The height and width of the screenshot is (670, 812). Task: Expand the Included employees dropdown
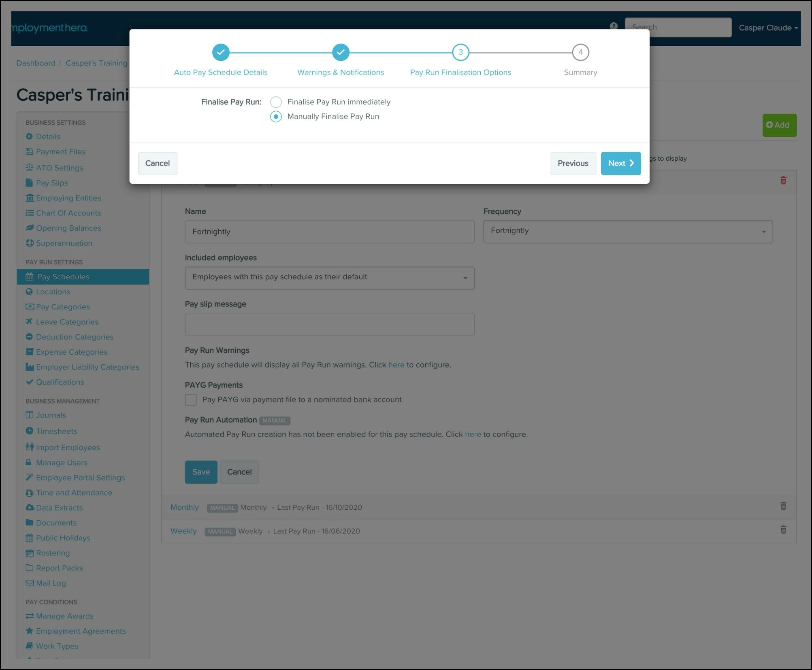pos(329,278)
